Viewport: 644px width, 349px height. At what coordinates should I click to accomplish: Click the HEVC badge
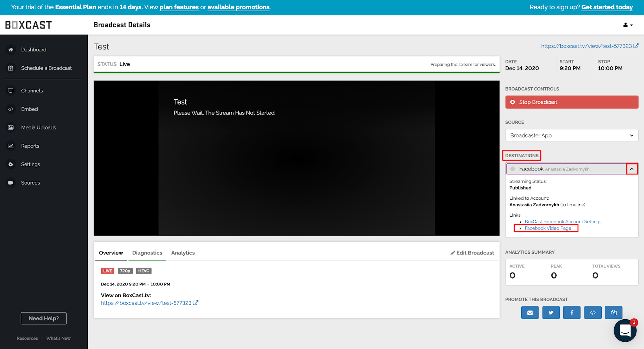point(144,271)
